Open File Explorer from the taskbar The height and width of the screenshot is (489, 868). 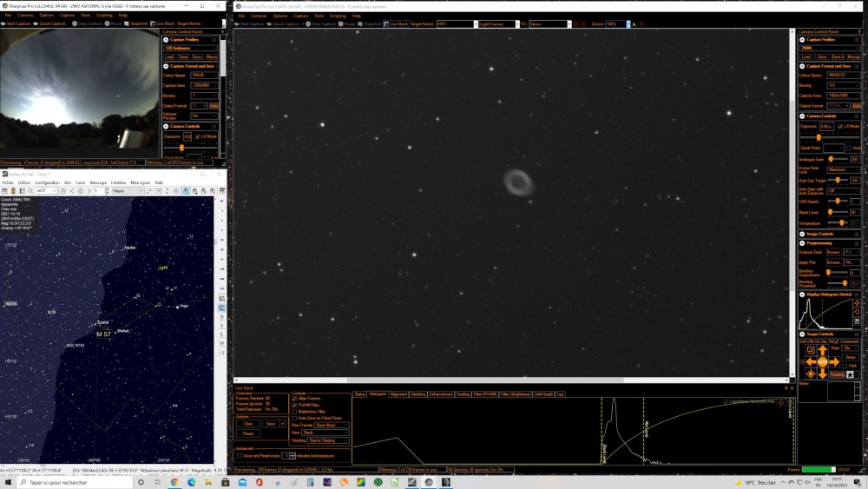click(x=208, y=482)
